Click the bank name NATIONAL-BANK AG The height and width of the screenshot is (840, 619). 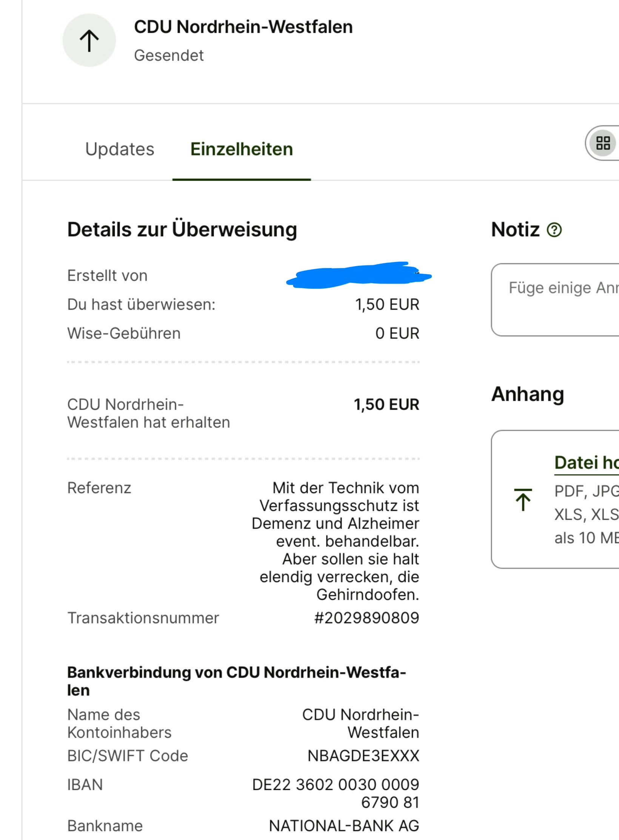tap(344, 826)
